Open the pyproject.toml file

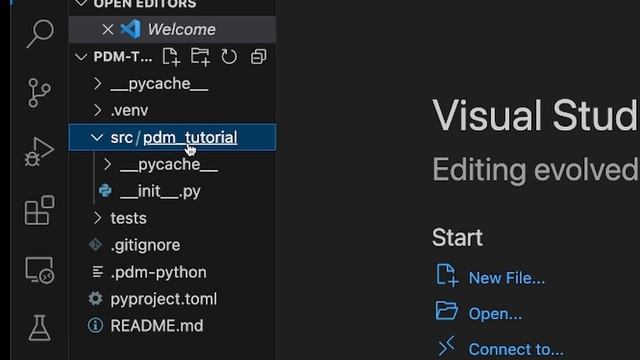coord(164,299)
